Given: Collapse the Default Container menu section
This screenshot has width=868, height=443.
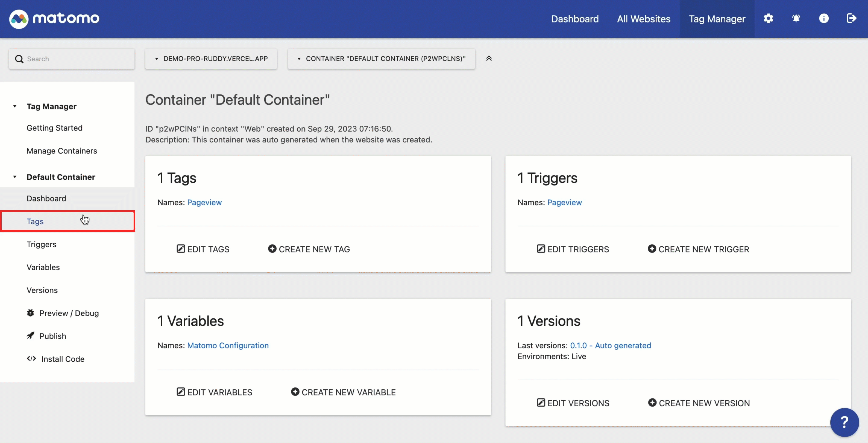Looking at the screenshot, I should [x=15, y=177].
